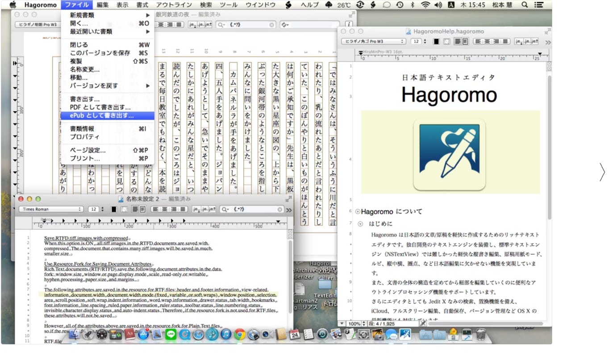Click search field in 名称未設定 2 toolbar

click(x=252, y=209)
